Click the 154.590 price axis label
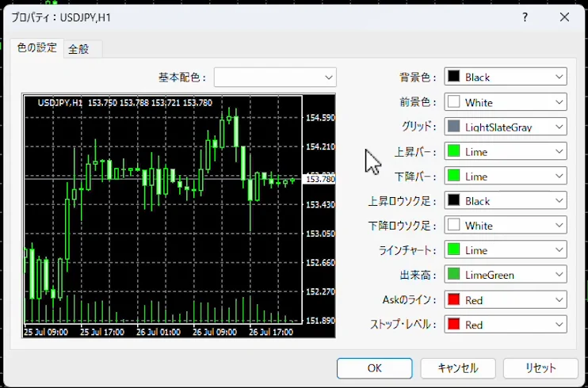This screenshot has width=588, height=388. tap(321, 118)
